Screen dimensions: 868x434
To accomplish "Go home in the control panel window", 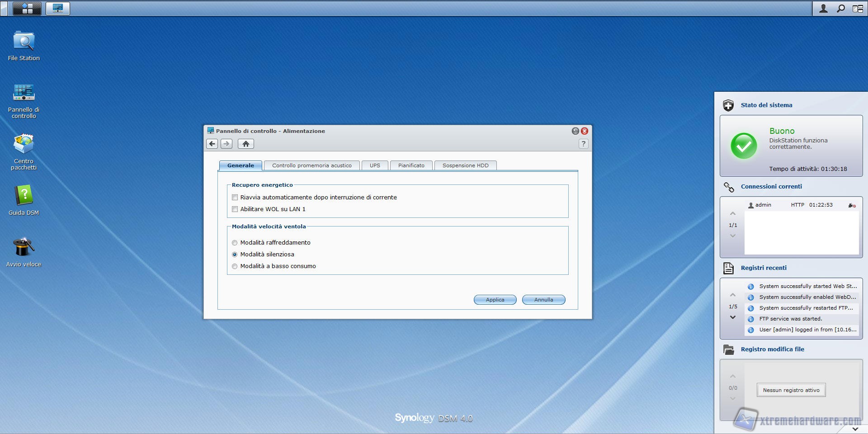I will [245, 144].
